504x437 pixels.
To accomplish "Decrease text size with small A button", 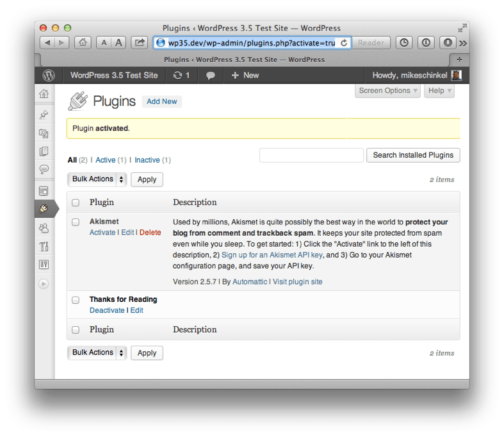I will point(104,43).
